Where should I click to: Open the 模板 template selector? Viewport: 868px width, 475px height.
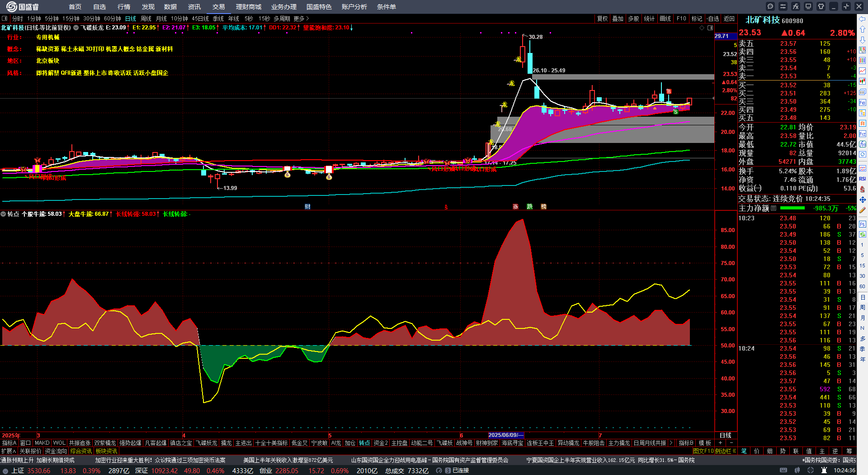(x=705, y=443)
